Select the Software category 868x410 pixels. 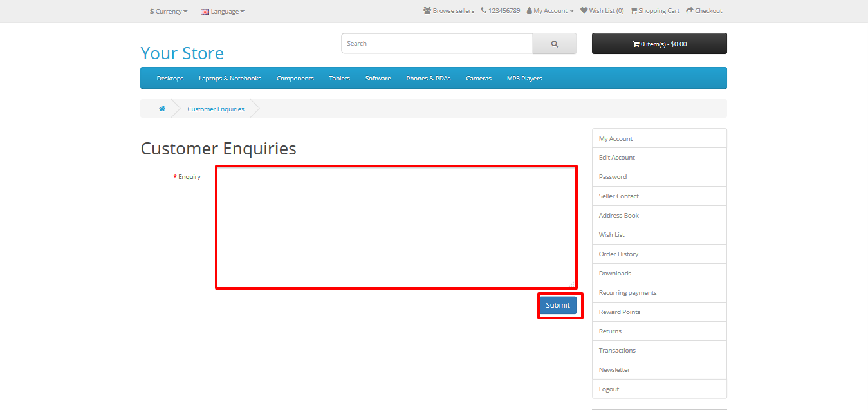[x=378, y=79]
